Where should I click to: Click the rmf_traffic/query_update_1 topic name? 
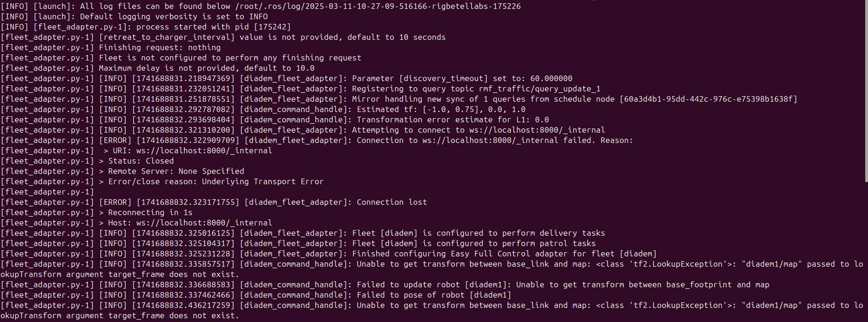tap(539, 89)
